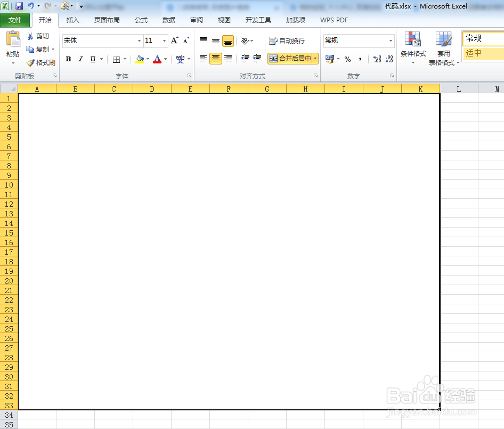Open the Developer (开发工具) tab
The image size is (504, 429).
[x=258, y=20]
